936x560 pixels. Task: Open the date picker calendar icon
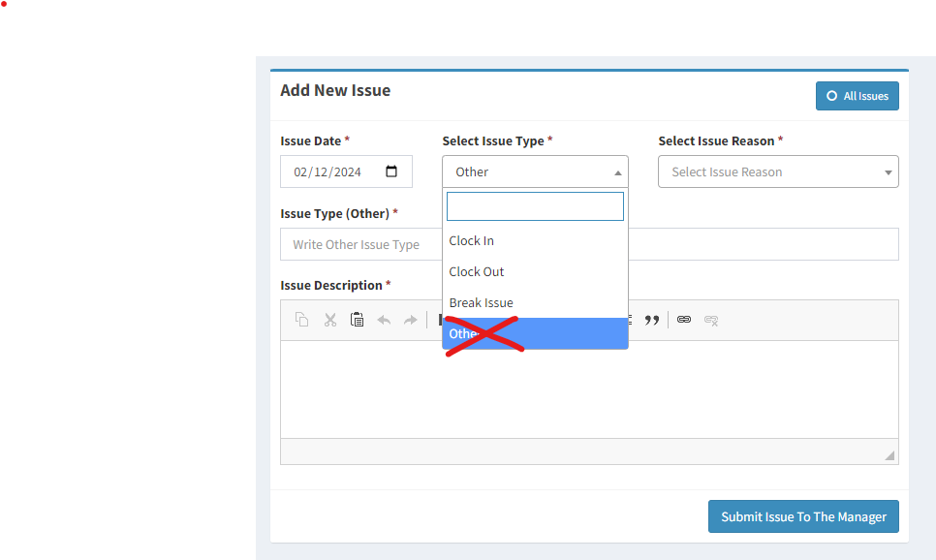point(391,171)
